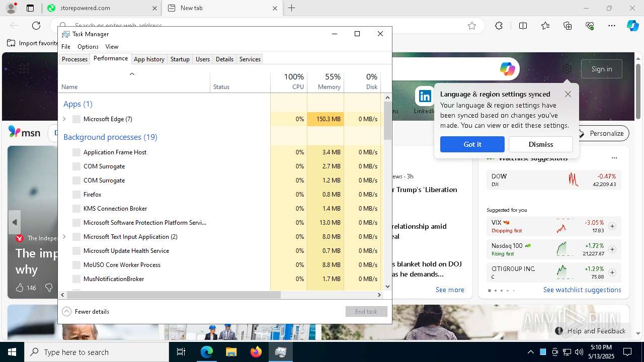
Task: Open Task Manager View menu
Action: pyautogui.click(x=112, y=47)
